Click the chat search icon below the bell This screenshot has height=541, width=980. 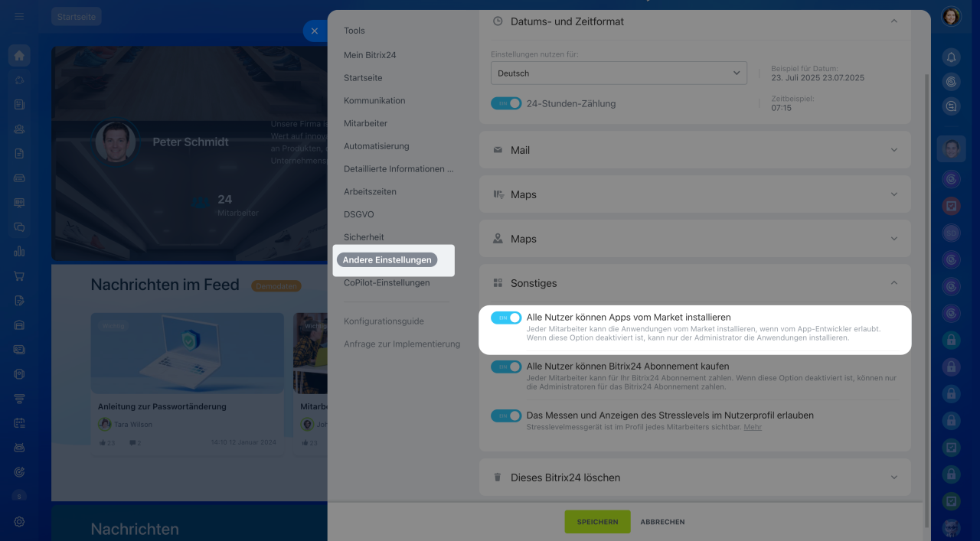[951, 107]
